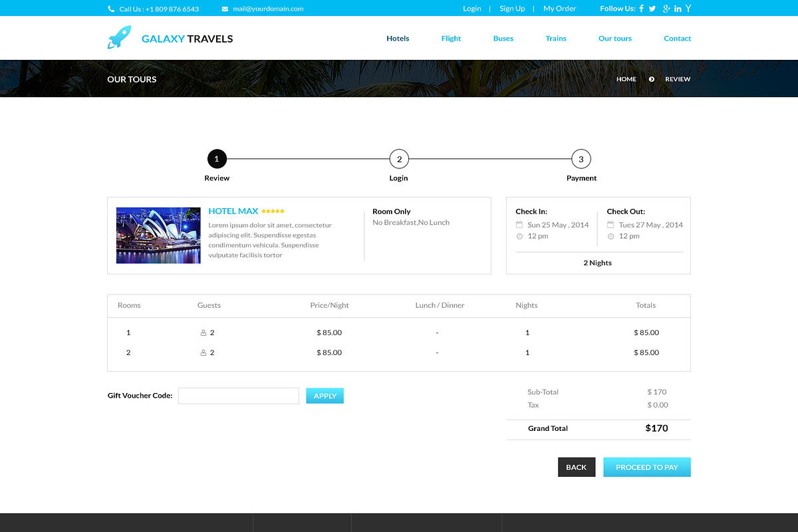Click the Guests column header
The height and width of the screenshot is (532, 798).
[209, 305]
